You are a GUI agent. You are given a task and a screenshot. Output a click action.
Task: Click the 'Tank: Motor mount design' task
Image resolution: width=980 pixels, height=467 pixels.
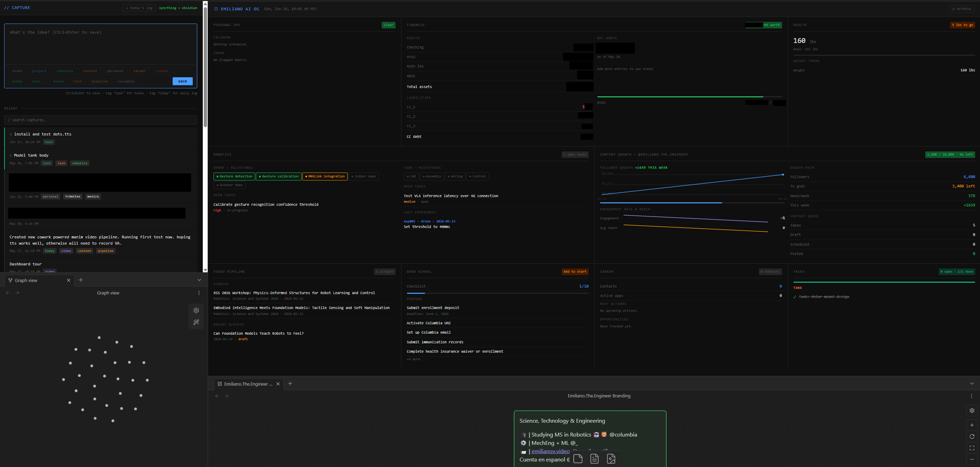pos(824,297)
